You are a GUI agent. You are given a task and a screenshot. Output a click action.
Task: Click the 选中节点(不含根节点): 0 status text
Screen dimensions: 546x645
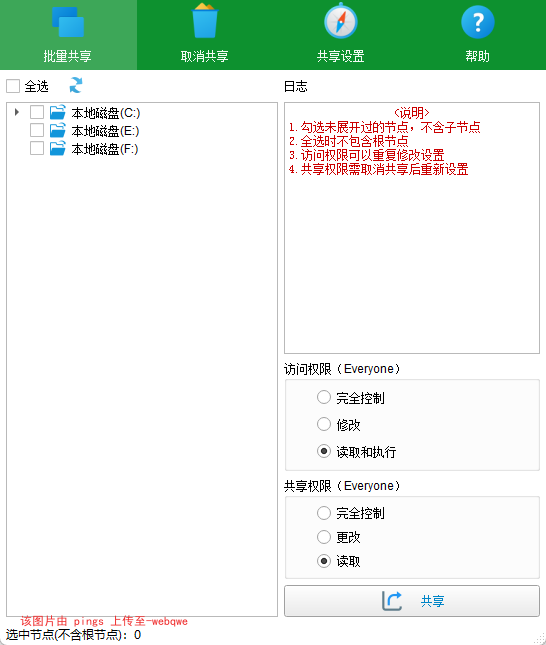pyautogui.click(x=74, y=635)
